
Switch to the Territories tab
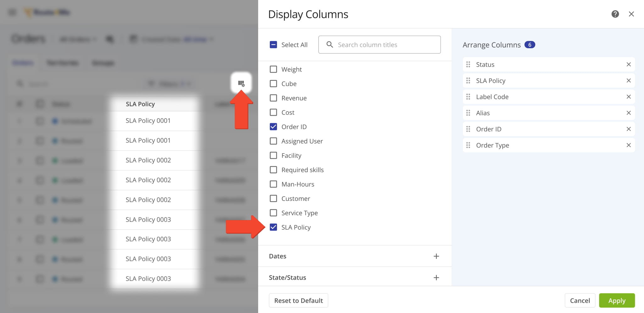tap(63, 63)
